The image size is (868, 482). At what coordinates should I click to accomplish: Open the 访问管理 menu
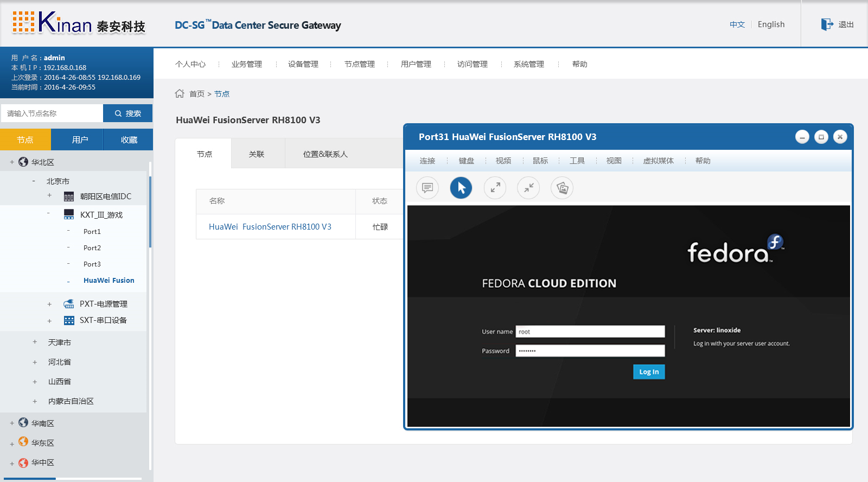(473, 64)
